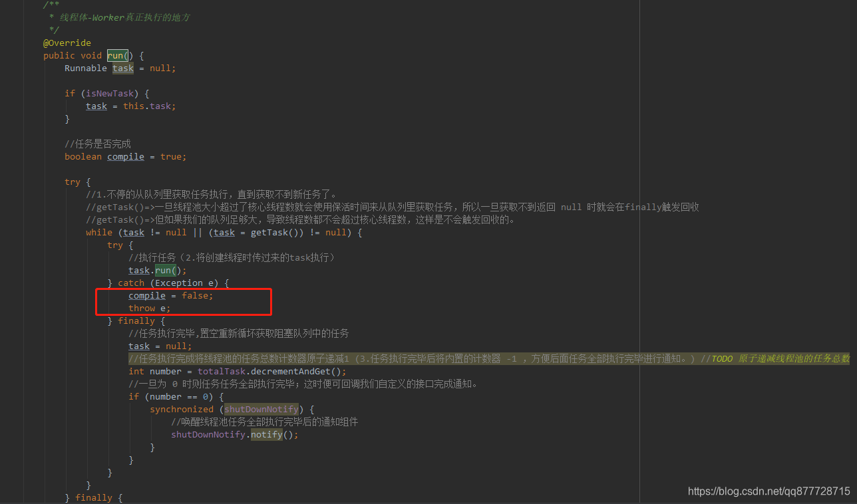
Task: Click the 'Runnable task = null;' declaration line
Action: (x=120, y=68)
